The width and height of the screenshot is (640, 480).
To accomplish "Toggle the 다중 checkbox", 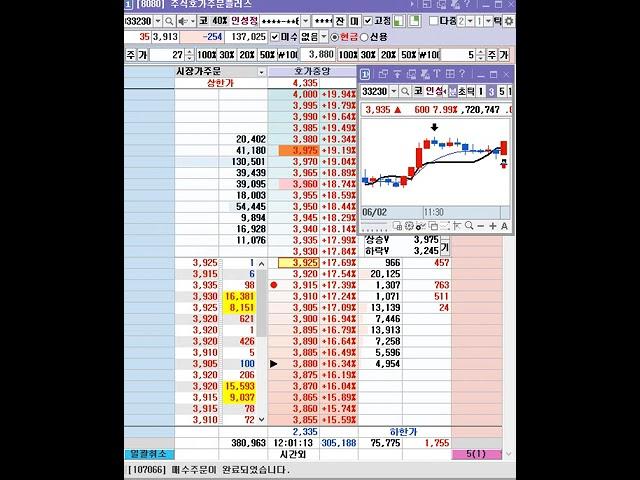I will (x=433, y=21).
